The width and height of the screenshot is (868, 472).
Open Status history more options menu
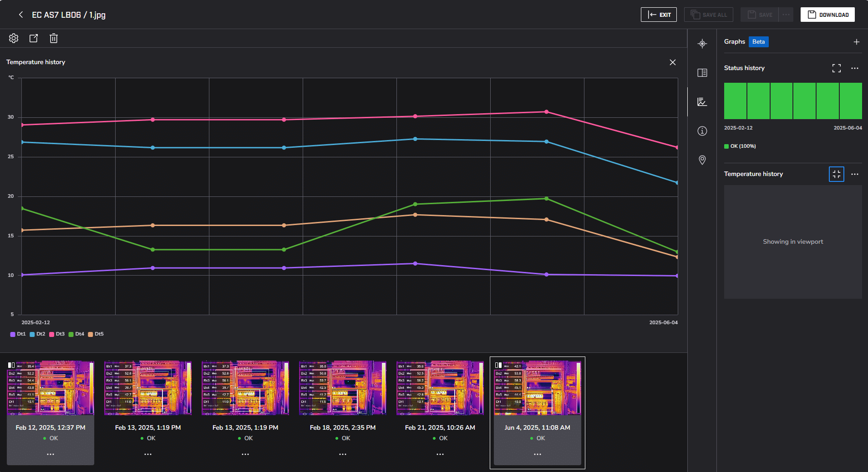click(x=854, y=68)
